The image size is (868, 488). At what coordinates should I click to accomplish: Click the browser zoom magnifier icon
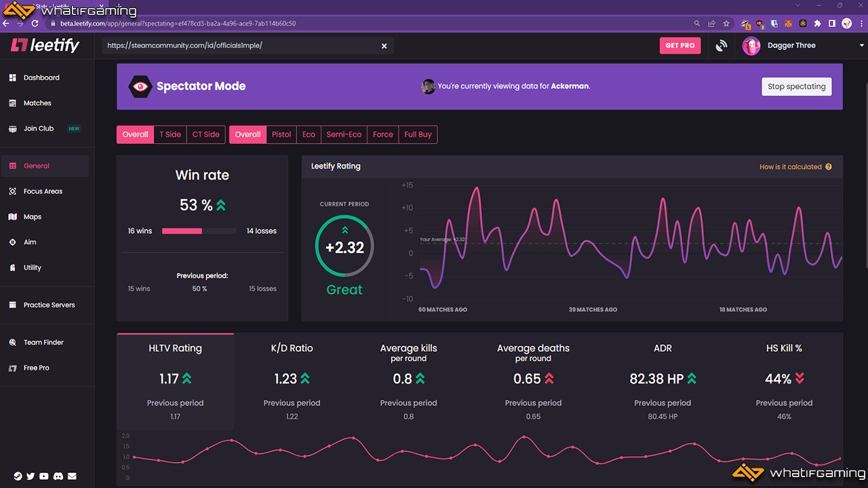point(697,23)
